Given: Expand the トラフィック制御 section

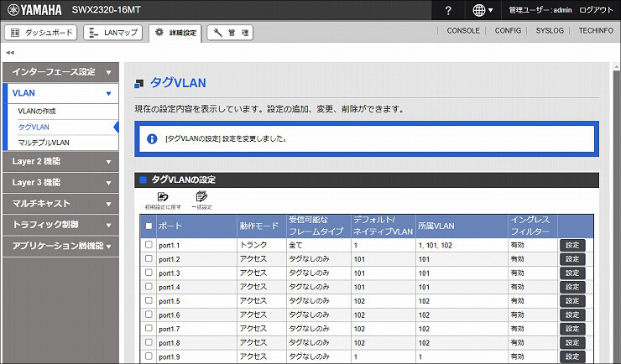Looking at the screenshot, I should [60, 225].
